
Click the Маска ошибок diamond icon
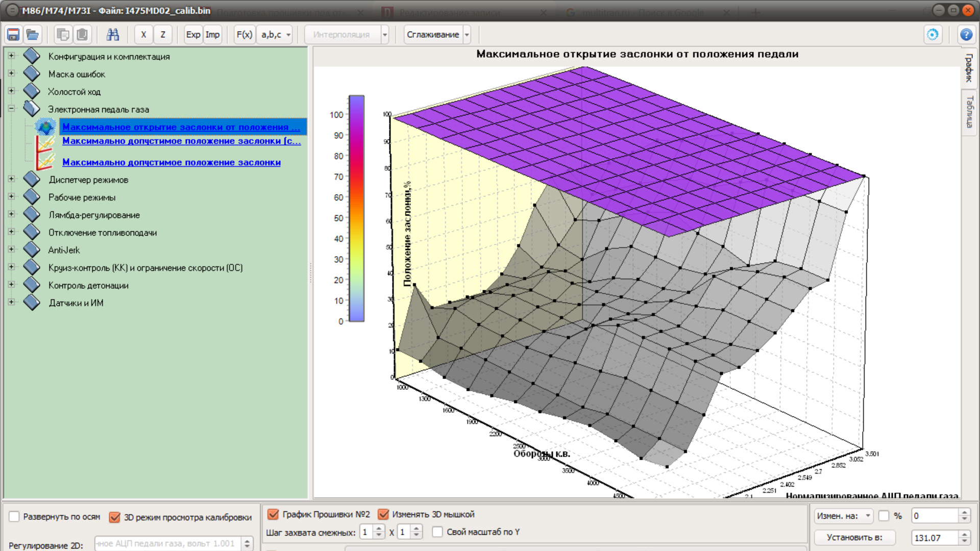coord(32,74)
